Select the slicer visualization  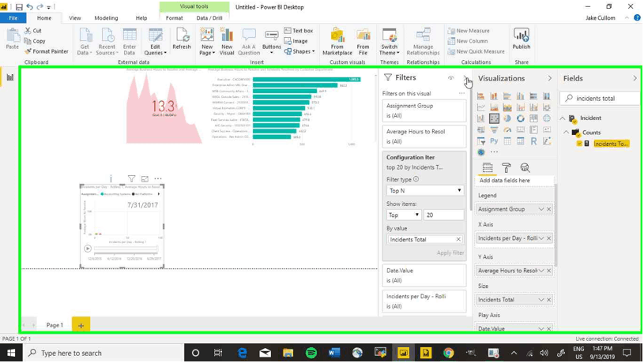(480, 141)
